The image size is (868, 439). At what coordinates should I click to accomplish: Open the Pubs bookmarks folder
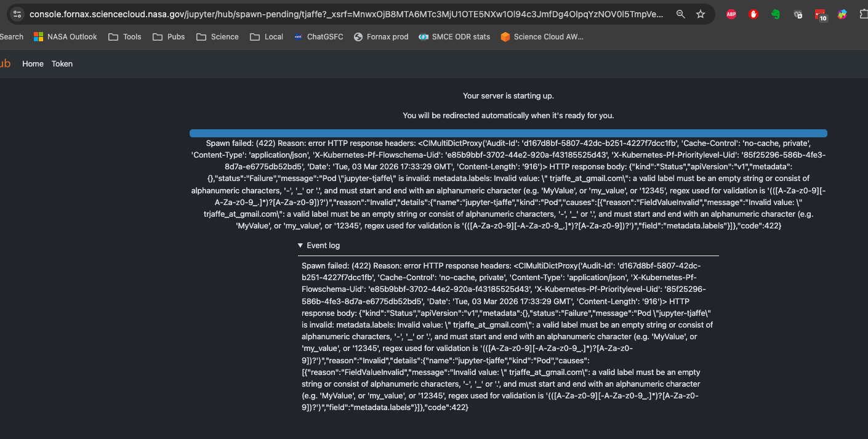pos(169,37)
